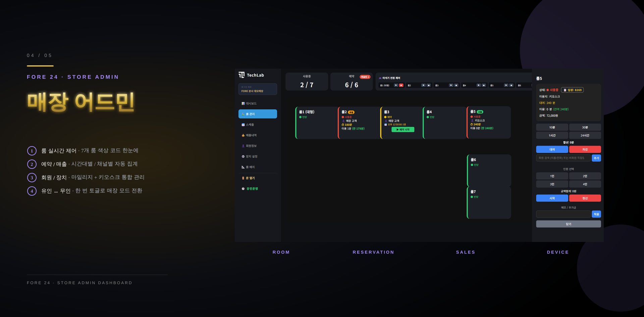This screenshot has height=317, width=644.
Task: Add 1시간 to the rental time
Action: tap(552, 135)
